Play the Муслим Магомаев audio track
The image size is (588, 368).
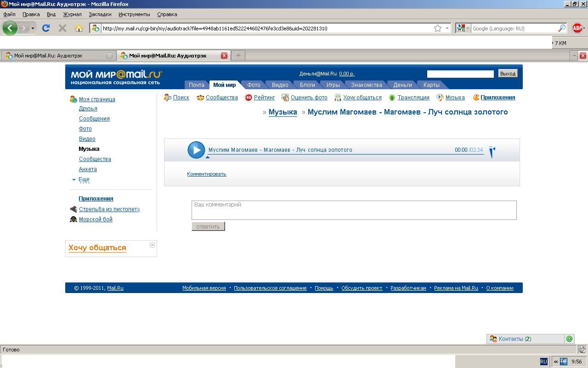coord(196,150)
